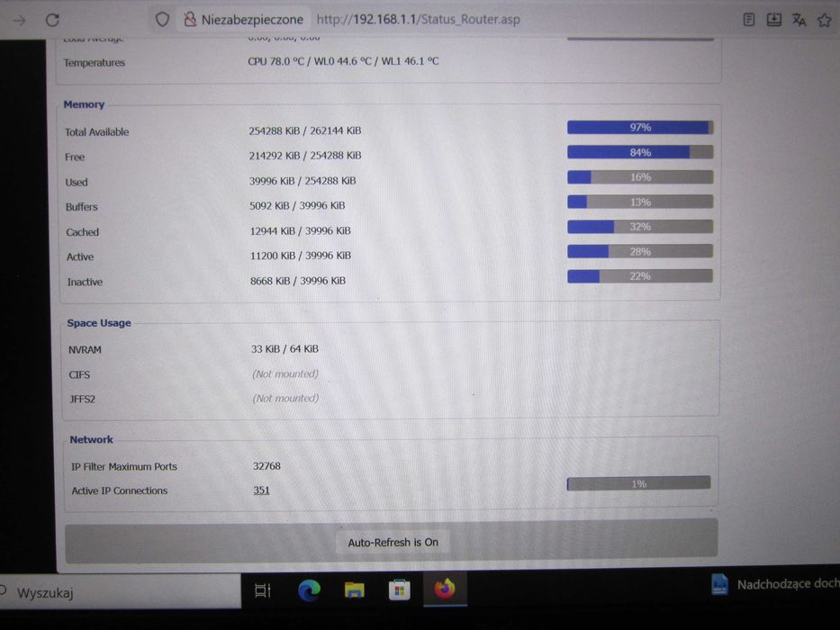
Task: Click the Space Usage section heading
Action: click(x=99, y=323)
